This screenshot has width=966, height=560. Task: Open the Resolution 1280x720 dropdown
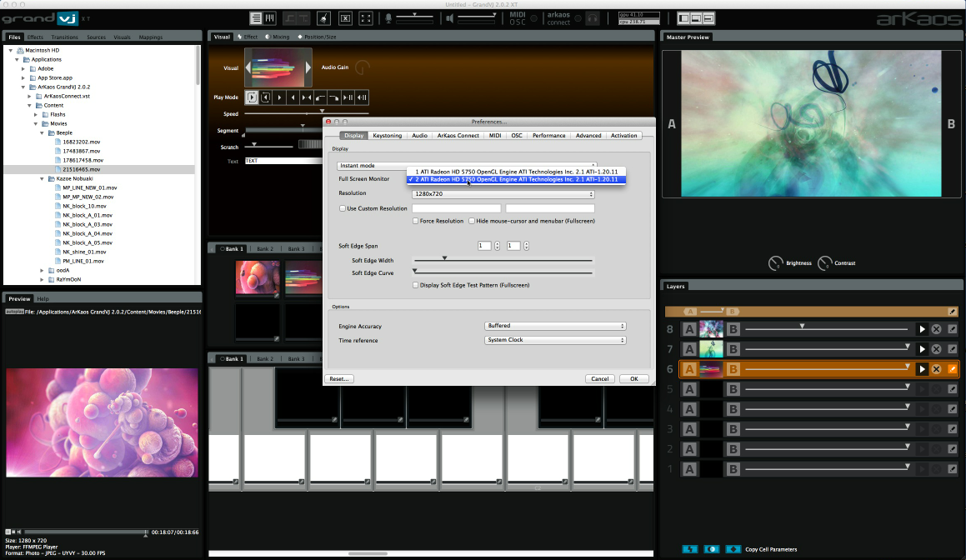point(503,194)
